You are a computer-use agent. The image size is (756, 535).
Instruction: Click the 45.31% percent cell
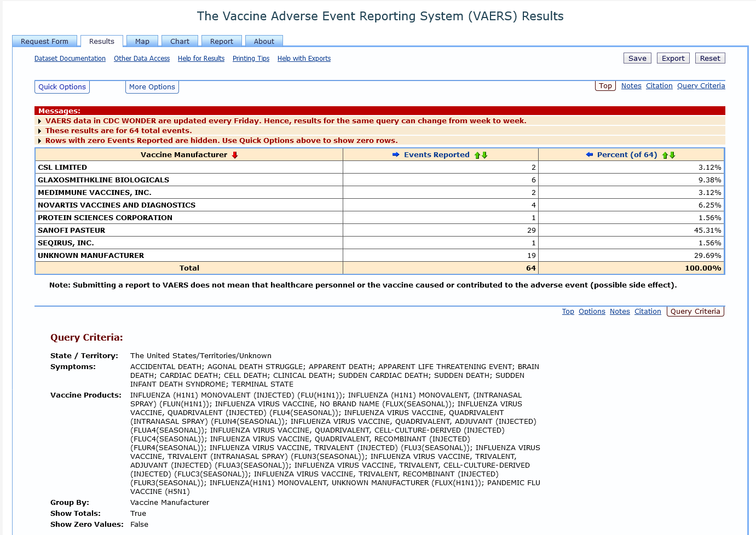tap(707, 231)
